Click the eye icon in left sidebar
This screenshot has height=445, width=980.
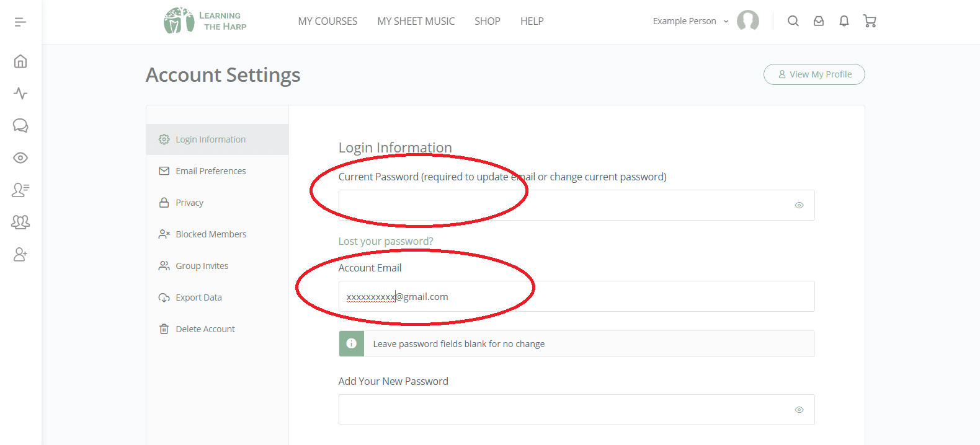pos(20,158)
